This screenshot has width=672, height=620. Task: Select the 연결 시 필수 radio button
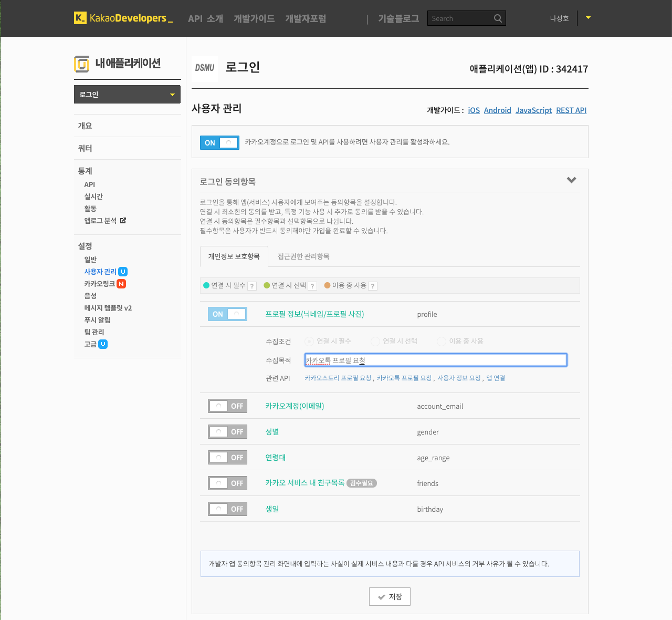tap(309, 342)
